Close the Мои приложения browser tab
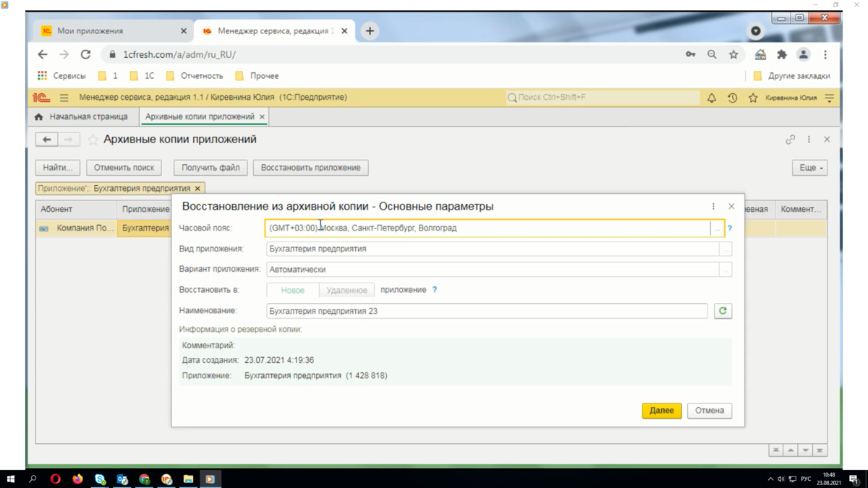Screen dimensions: 868x488 [184, 31]
